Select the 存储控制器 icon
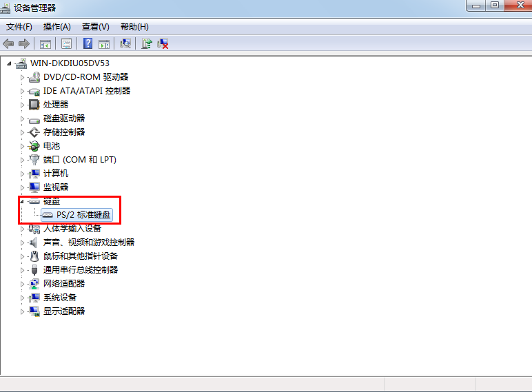Screen dimensions: 532x392 [x=34, y=132]
